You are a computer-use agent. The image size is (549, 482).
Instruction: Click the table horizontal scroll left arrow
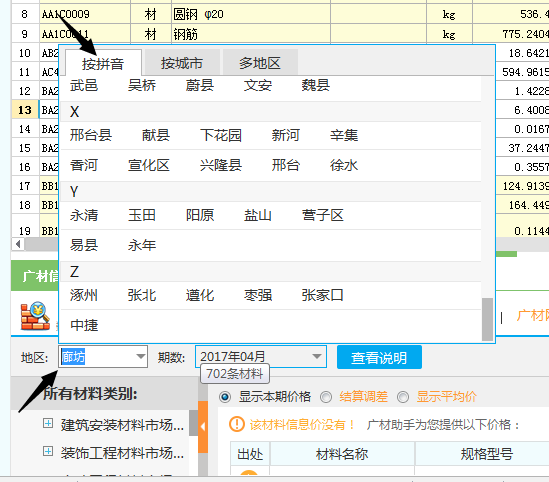click(18, 244)
